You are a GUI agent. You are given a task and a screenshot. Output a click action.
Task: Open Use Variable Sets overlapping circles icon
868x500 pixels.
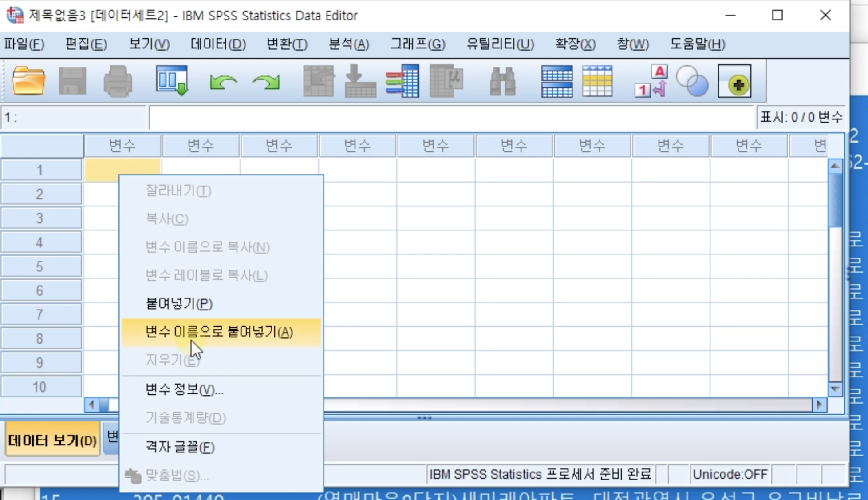pyautogui.click(x=692, y=81)
